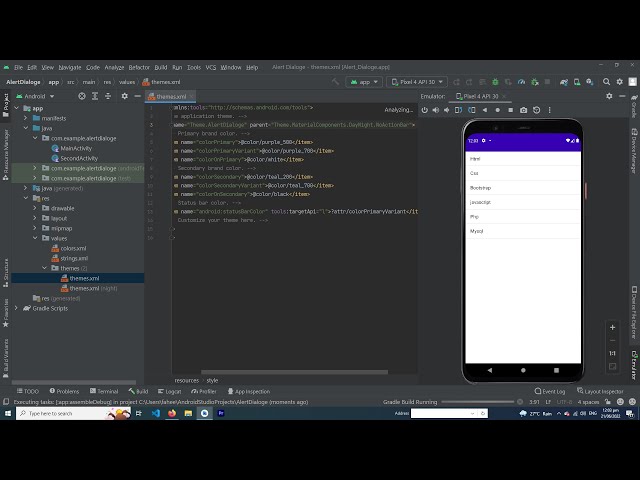The height and width of the screenshot is (480, 640).
Task: Expand Gradle Scripts node
Action: click(x=17, y=308)
